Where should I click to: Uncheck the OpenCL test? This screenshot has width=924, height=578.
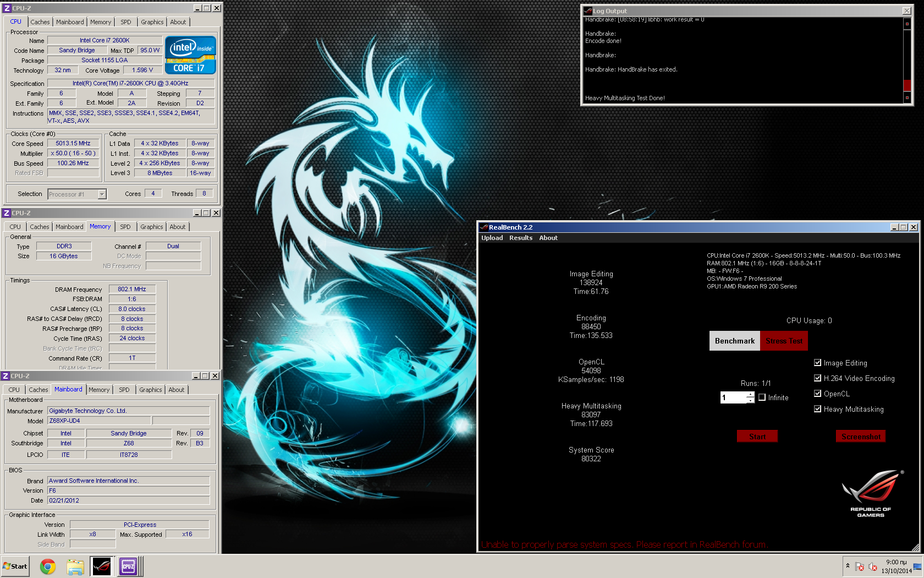click(817, 394)
